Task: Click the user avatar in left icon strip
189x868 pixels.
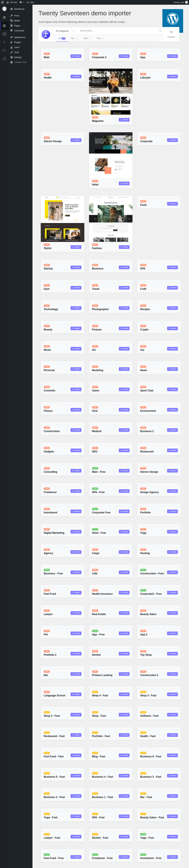Action: (x=4, y=9)
